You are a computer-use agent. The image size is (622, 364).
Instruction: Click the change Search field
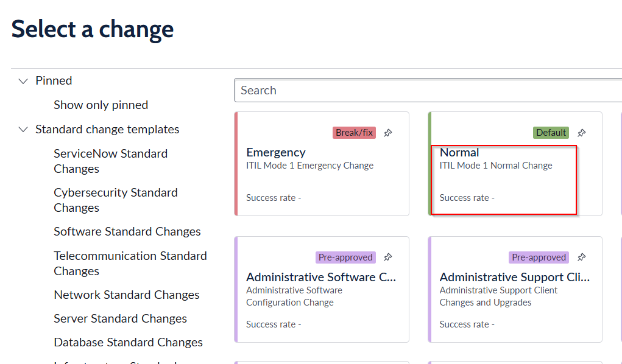[428, 91]
